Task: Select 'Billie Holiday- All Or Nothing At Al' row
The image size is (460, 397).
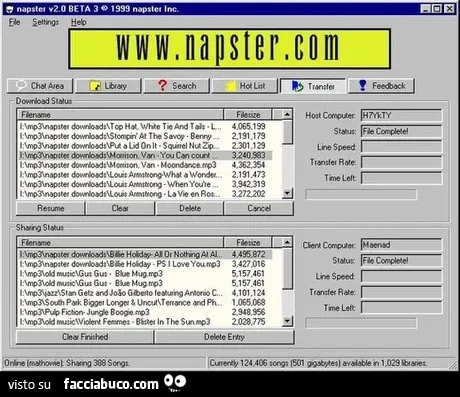Action: tap(145, 254)
